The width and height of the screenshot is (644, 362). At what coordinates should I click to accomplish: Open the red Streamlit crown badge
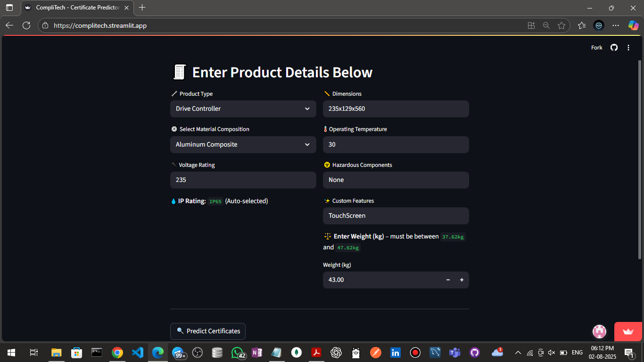(x=628, y=332)
